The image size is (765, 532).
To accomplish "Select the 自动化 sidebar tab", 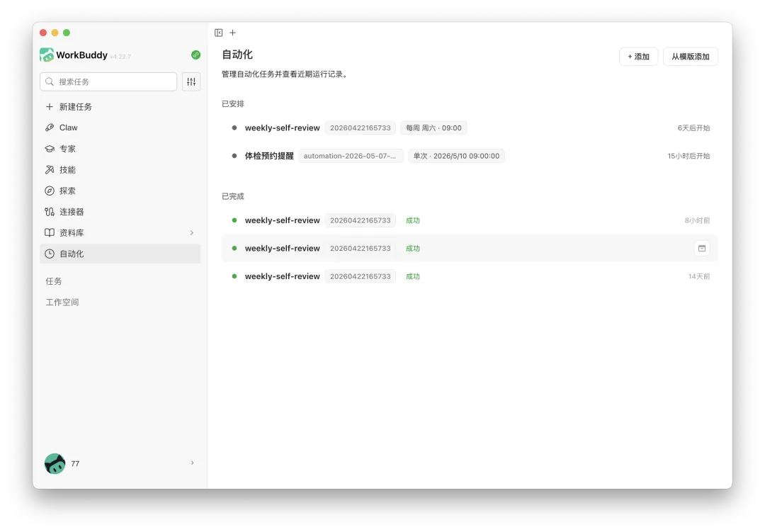I will click(x=120, y=254).
